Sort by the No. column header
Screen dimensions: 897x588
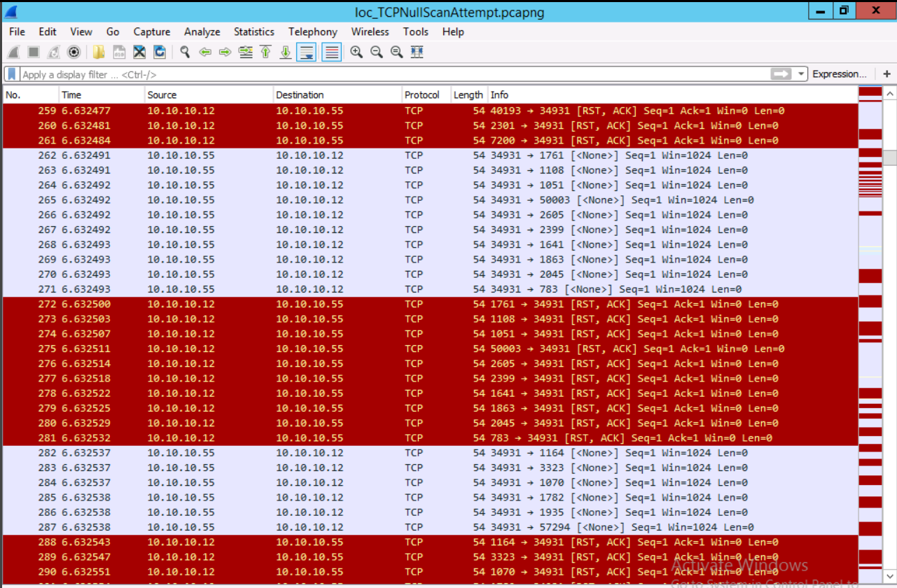click(x=31, y=94)
